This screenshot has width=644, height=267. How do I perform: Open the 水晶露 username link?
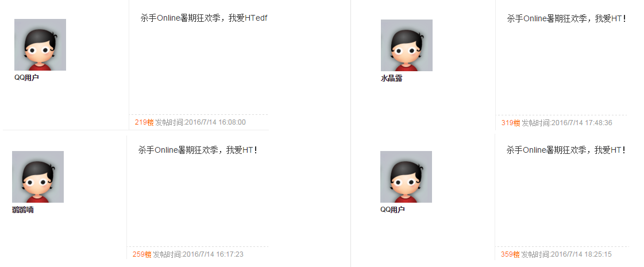[x=391, y=79]
